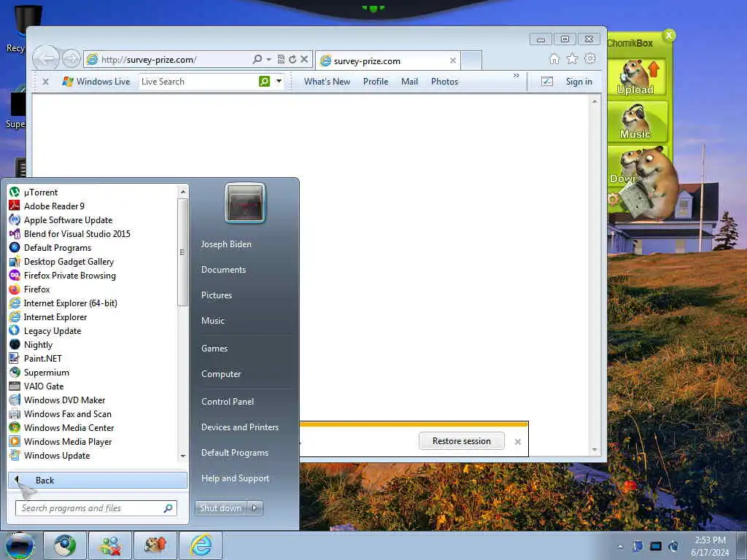Click the Search programs and files box
Viewport: 747px width, 560px height.
point(96,508)
